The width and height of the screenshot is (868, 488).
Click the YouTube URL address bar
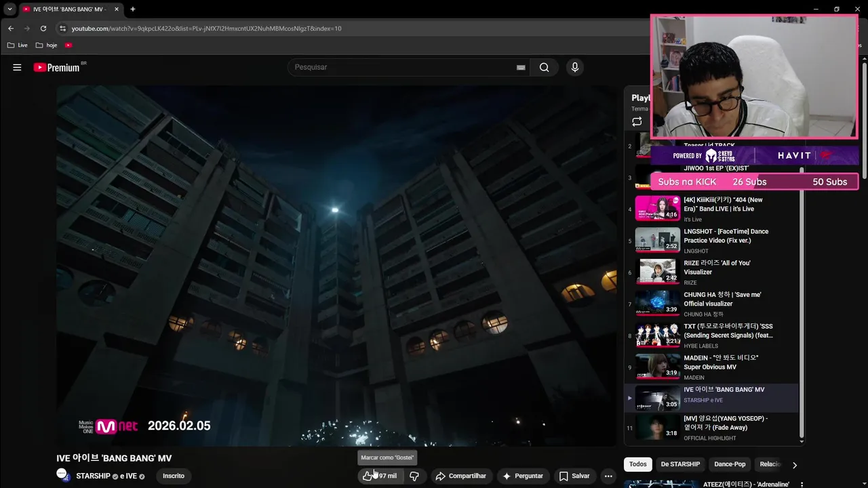click(206, 28)
